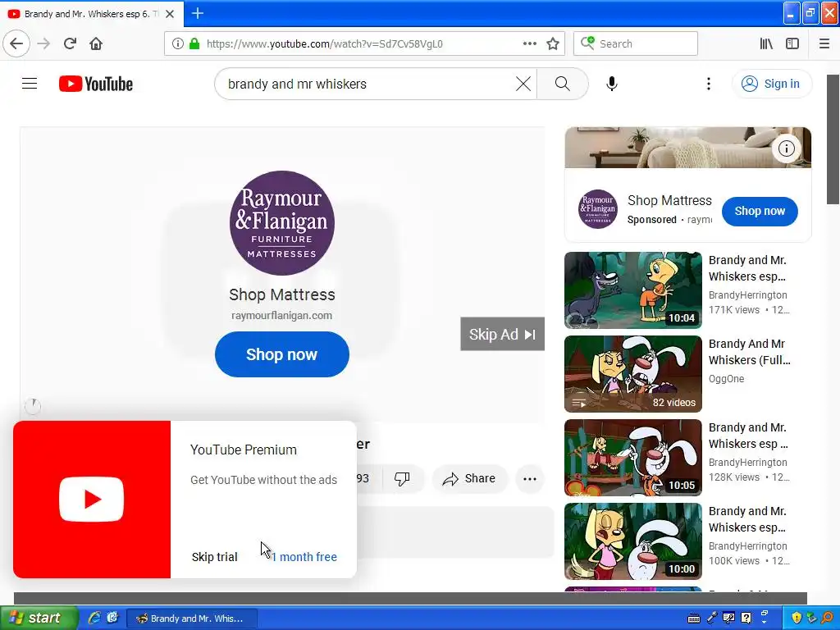Open YouTube settings three-dot menu
The image size is (840, 630).
708,84
